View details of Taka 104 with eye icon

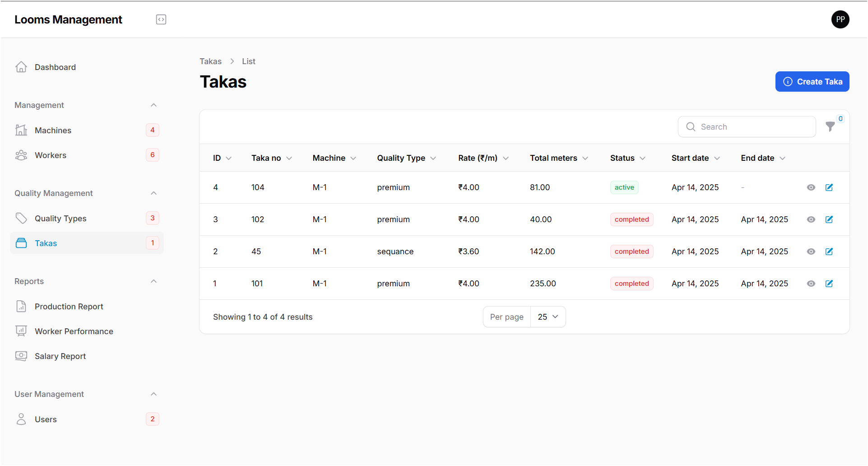(x=811, y=187)
